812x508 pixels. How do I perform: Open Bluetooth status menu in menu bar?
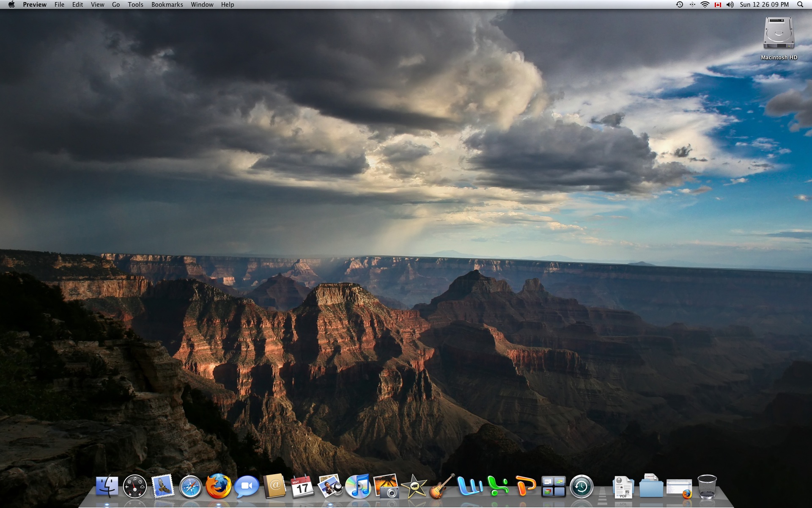pyautogui.click(x=692, y=5)
